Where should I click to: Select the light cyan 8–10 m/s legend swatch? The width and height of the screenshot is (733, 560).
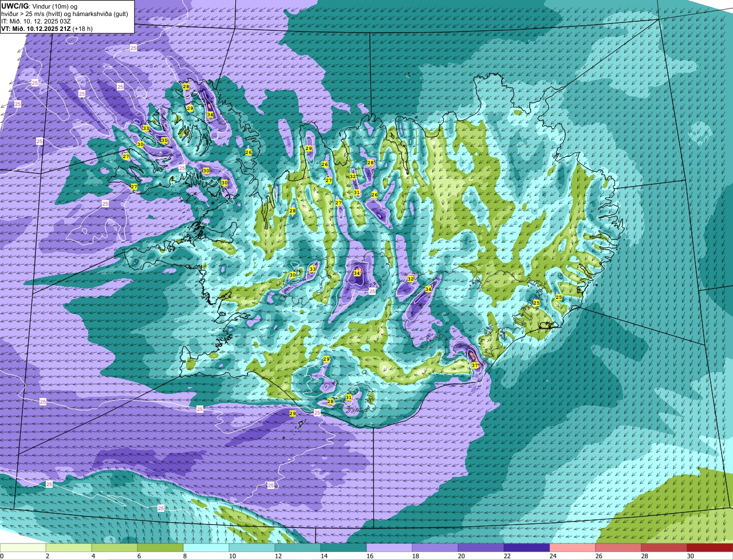(x=206, y=548)
